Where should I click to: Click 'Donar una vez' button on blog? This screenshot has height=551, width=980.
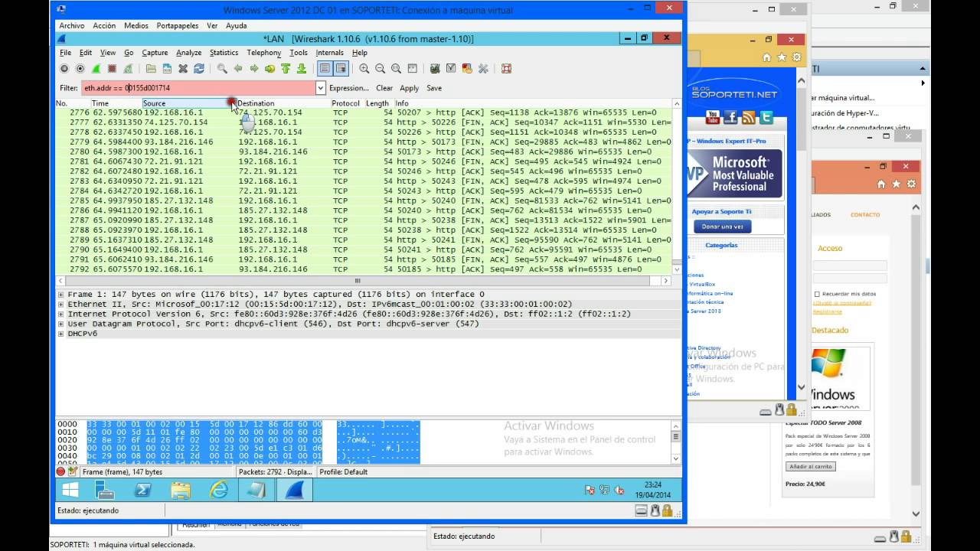[722, 227]
